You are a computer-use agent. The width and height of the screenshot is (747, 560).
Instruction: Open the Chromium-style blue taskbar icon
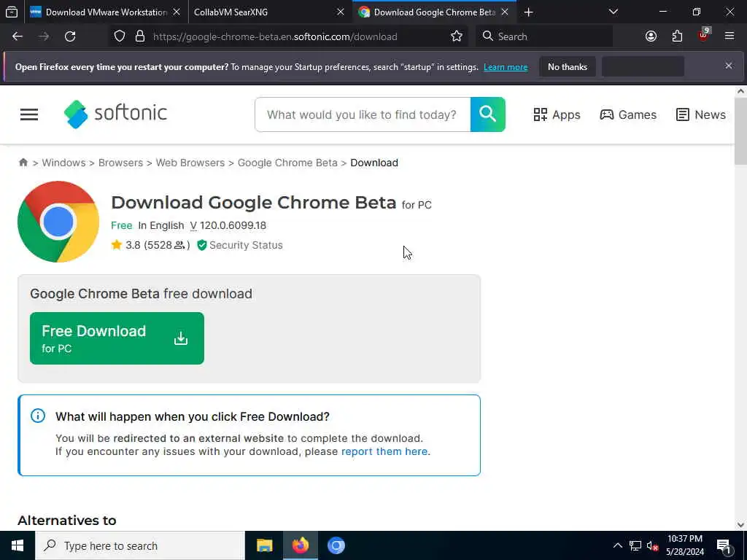point(336,545)
